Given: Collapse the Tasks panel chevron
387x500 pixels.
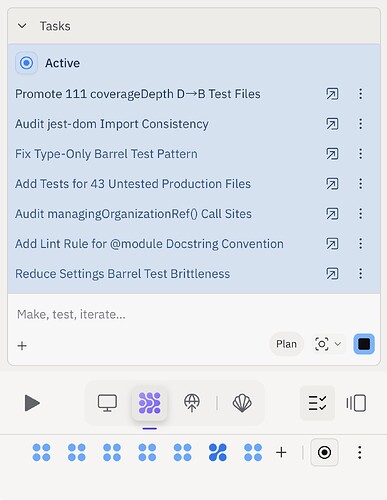Looking at the screenshot, I should (x=22, y=26).
